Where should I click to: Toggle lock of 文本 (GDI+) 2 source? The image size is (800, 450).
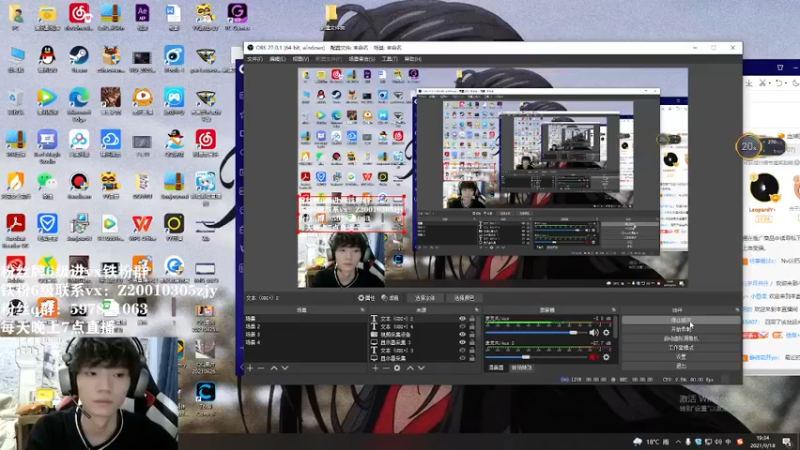(472, 319)
